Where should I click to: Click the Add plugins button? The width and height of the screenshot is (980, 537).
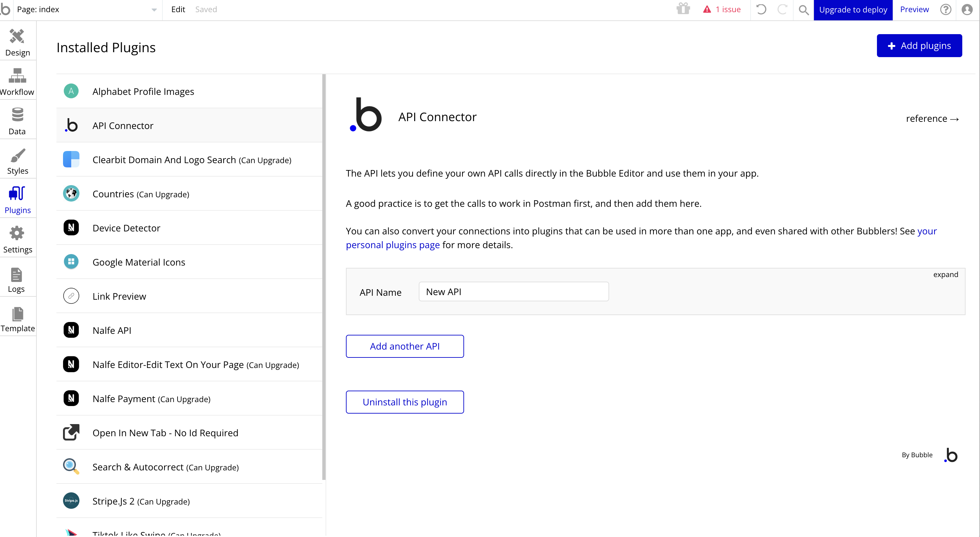pos(919,46)
